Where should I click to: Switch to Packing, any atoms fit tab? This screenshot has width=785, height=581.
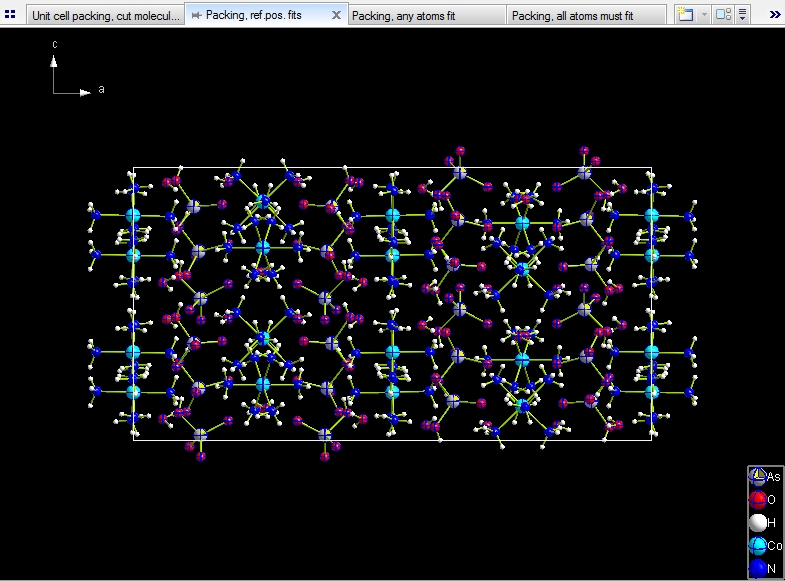(x=426, y=16)
